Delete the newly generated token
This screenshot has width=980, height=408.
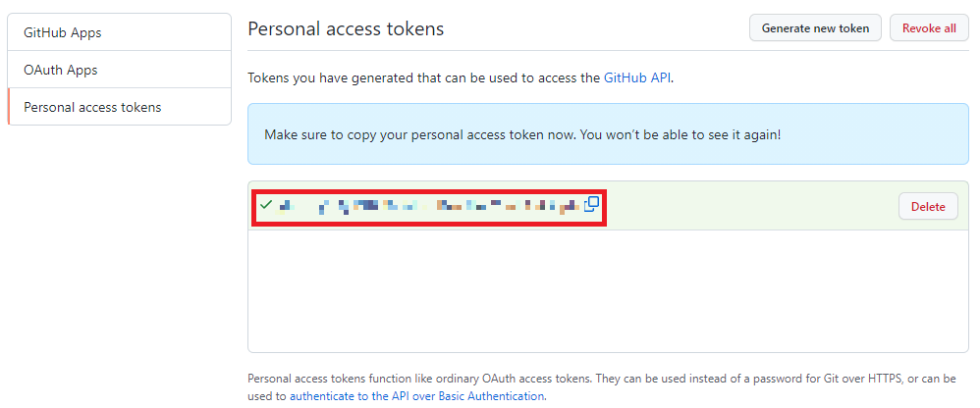pos(928,207)
